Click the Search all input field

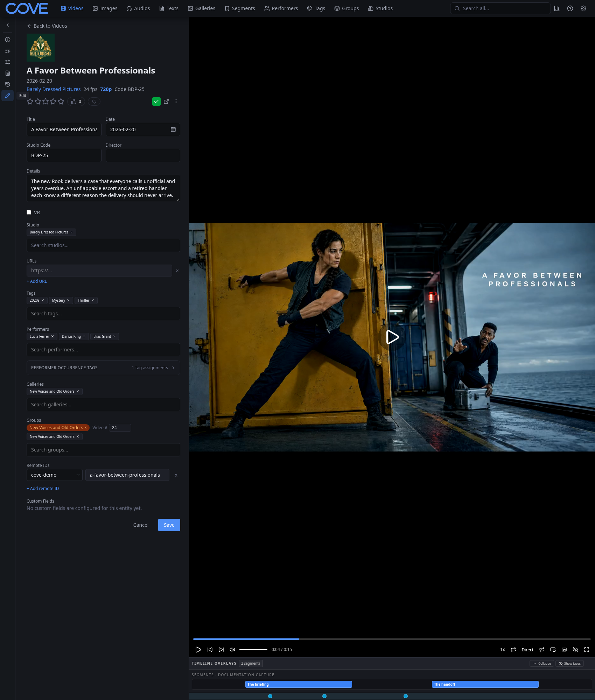tap(500, 8)
